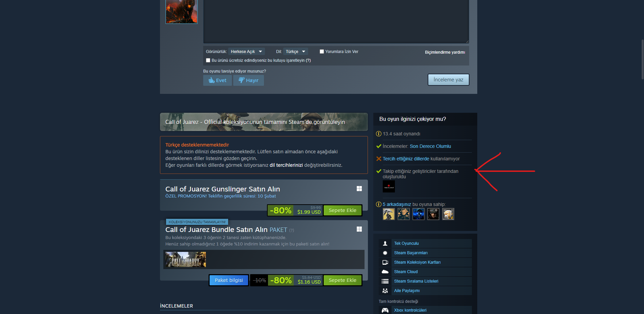Open the fifth friend avatar who owns game

point(448,214)
